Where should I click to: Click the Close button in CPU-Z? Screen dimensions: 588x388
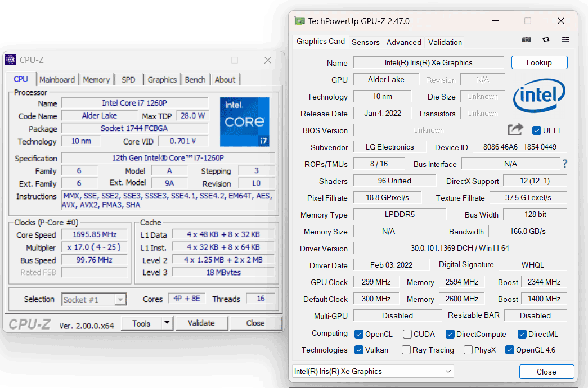[x=255, y=323]
